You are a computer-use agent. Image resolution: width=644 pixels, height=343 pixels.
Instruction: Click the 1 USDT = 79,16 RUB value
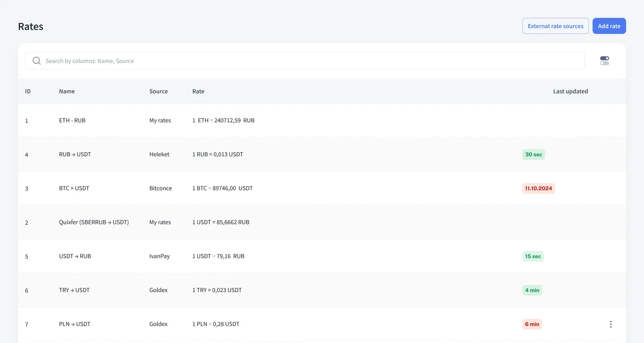tap(218, 256)
